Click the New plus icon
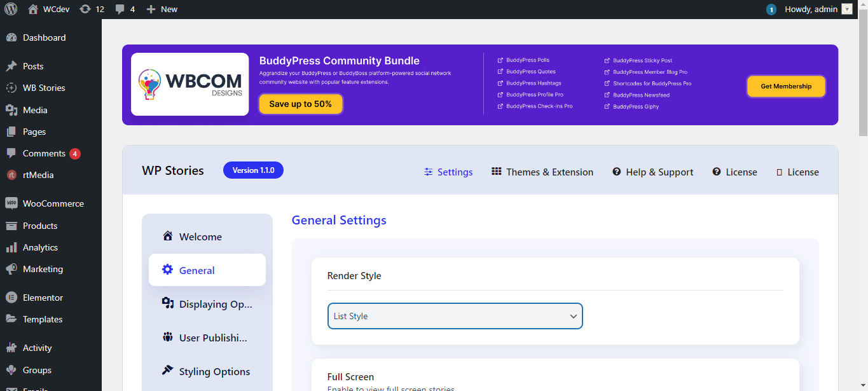868x391 pixels. click(x=151, y=9)
